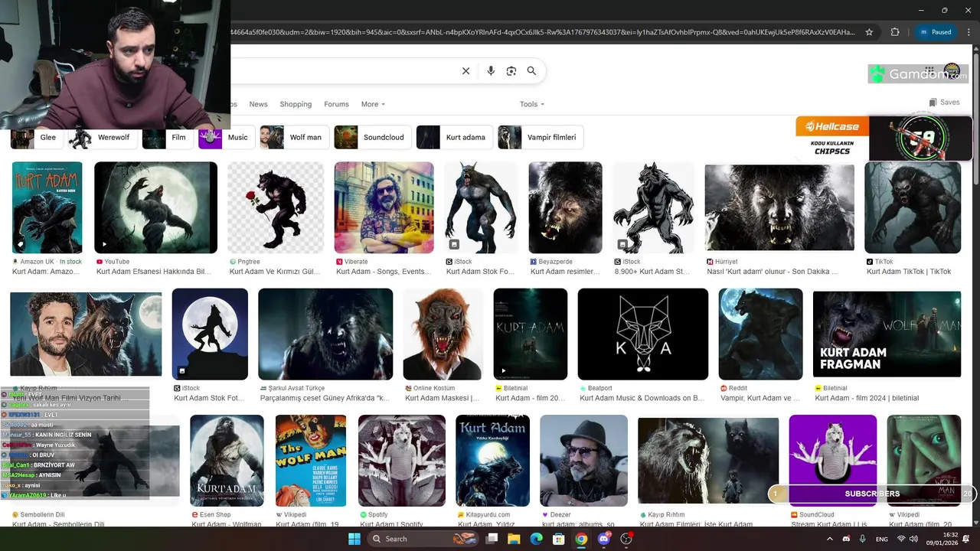
Task: Switch to Chrome taskbar icon
Action: pos(581,539)
